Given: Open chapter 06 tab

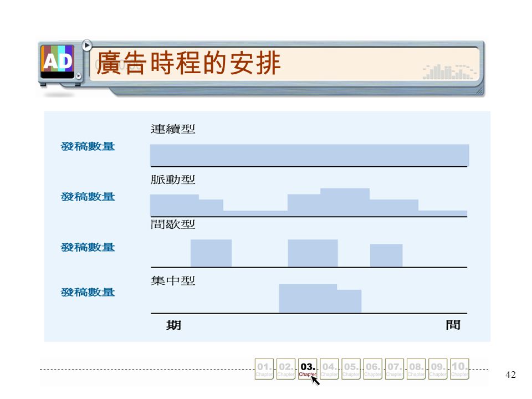Looking at the screenshot, I should click(372, 369).
